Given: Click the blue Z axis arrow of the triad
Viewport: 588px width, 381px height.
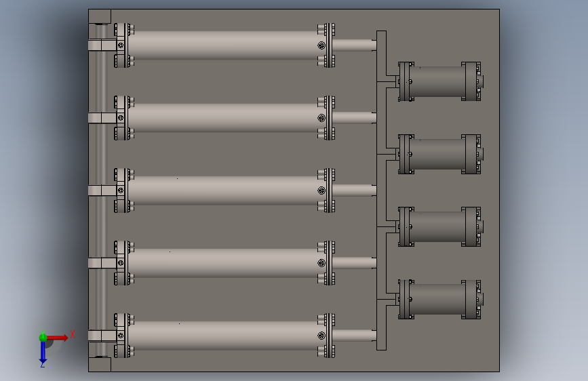Looking at the screenshot, I should click(x=43, y=353).
